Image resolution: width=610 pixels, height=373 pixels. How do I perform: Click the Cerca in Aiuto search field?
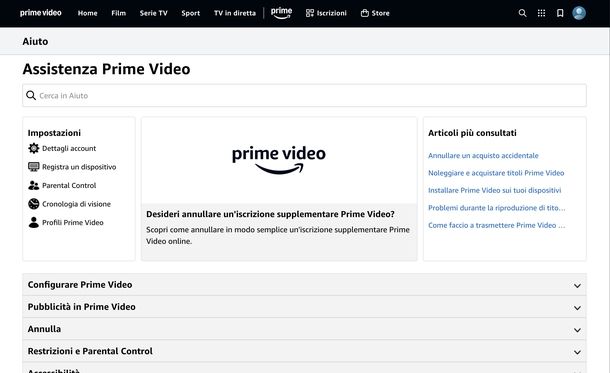[305, 95]
